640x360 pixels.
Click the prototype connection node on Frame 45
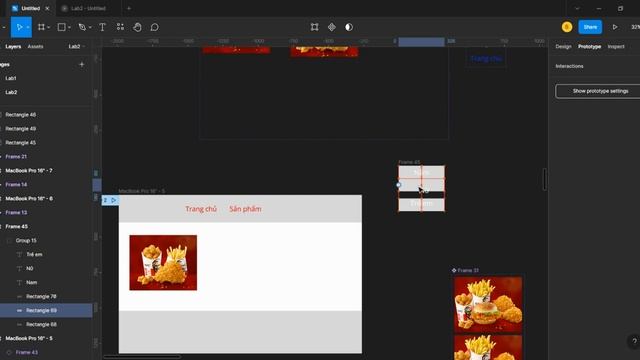pos(399,185)
